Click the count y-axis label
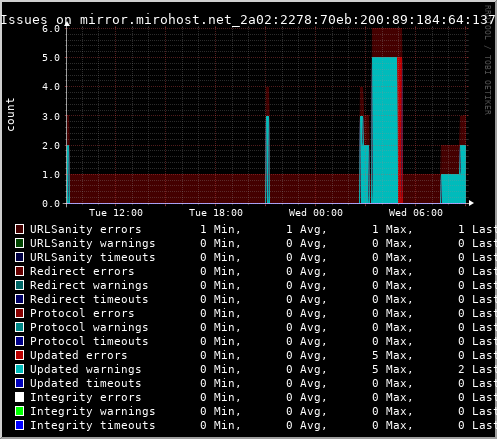This screenshot has height=439, width=497. click(10, 114)
